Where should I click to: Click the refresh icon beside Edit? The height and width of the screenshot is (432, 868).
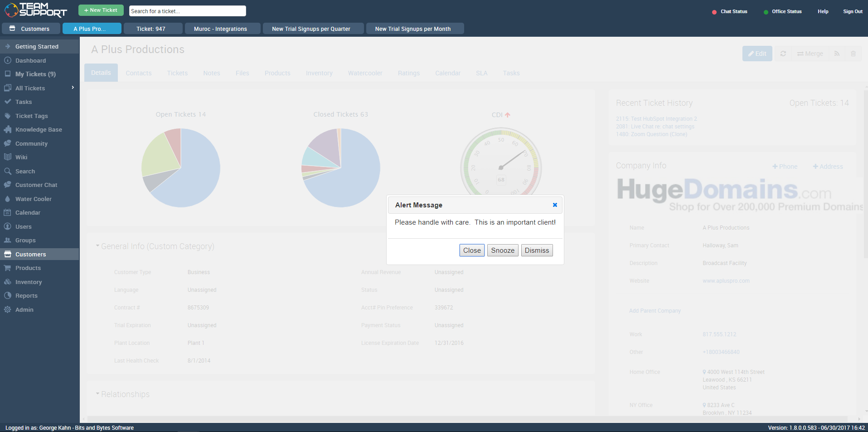[783, 54]
